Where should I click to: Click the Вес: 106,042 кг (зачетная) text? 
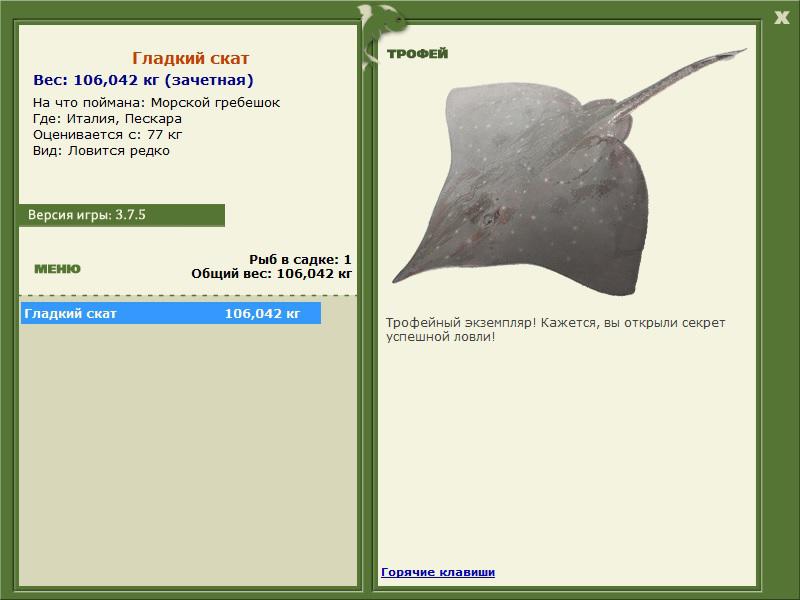pos(143,80)
